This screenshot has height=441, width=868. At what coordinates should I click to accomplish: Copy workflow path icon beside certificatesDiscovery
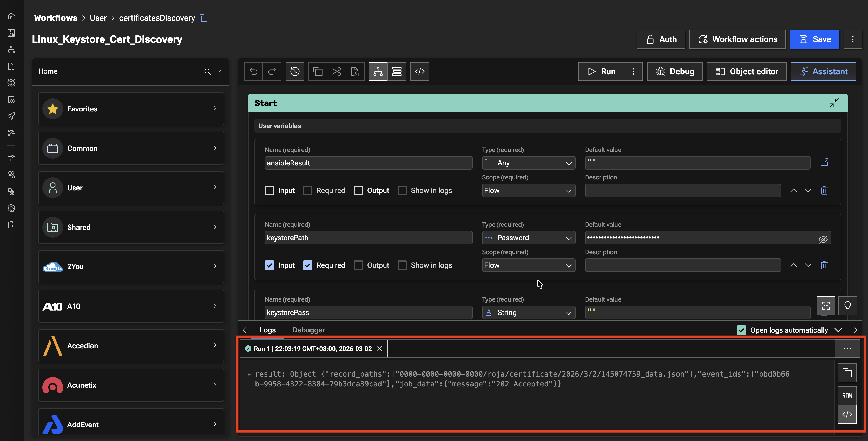(203, 18)
